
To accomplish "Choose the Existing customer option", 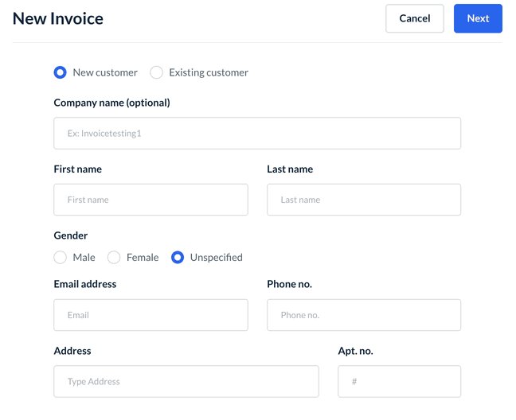I will 157,72.
